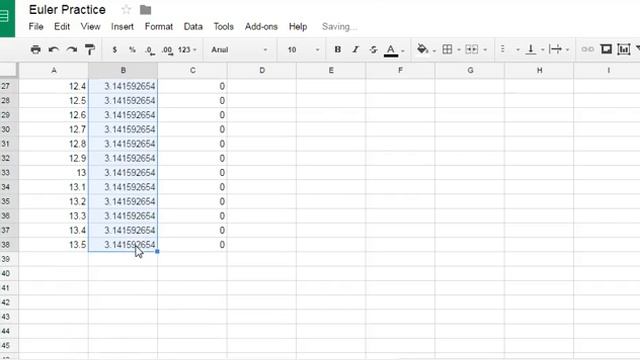Open the font size 10 dropdown

point(303,49)
